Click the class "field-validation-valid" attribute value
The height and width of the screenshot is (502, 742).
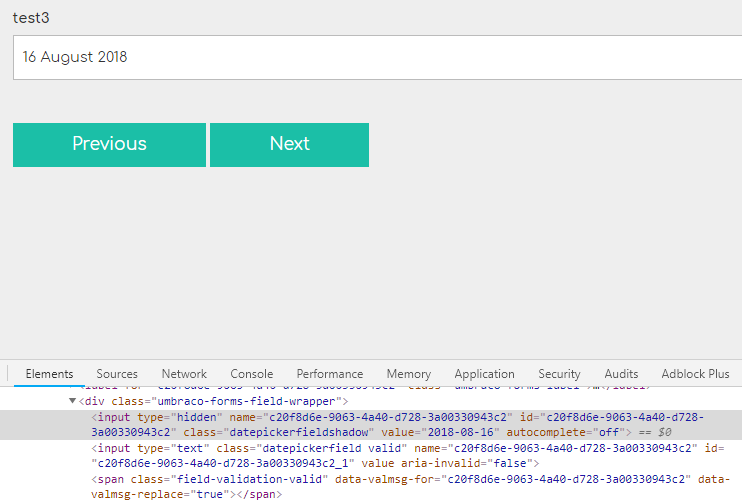click(252, 479)
